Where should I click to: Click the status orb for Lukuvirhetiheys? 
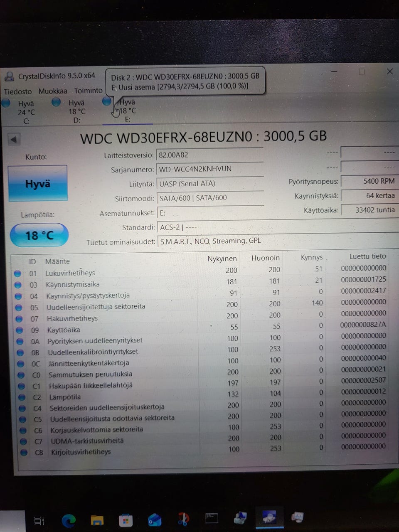click(x=17, y=273)
